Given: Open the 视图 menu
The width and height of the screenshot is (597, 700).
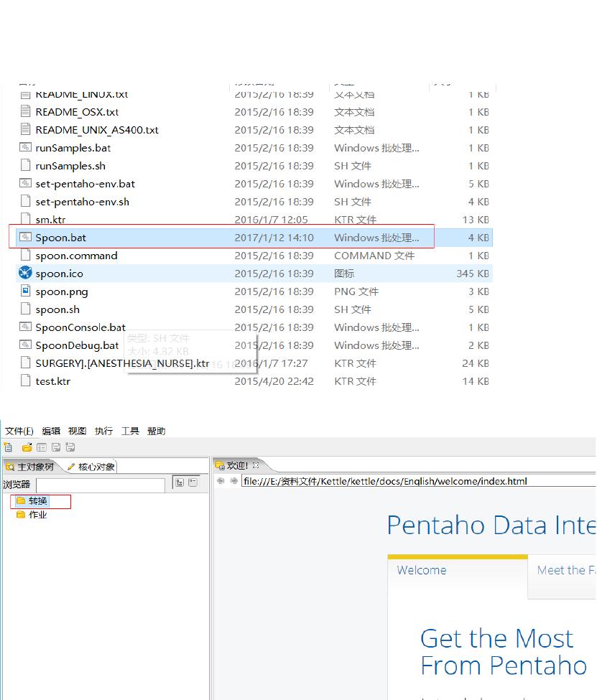Looking at the screenshot, I should tap(78, 431).
